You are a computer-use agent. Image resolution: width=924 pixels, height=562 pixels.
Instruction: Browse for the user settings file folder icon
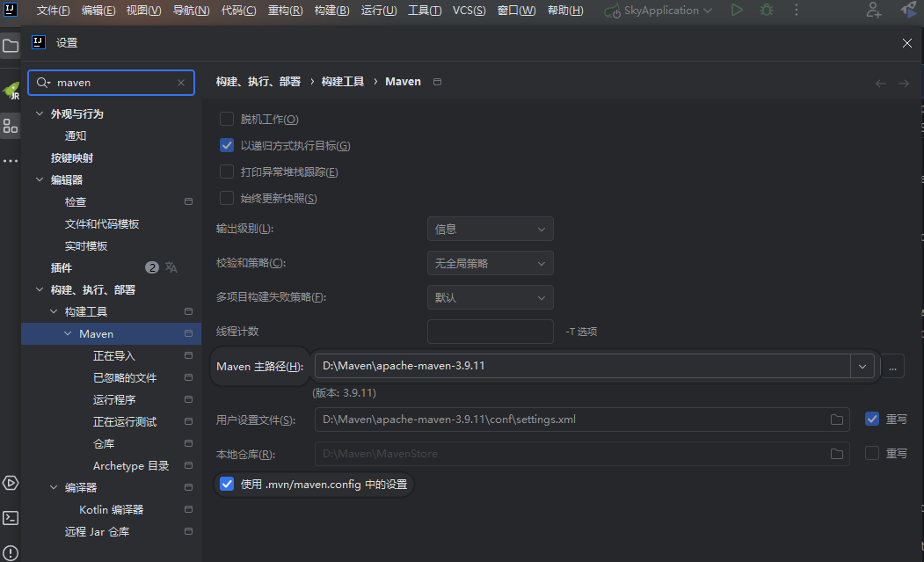(837, 420)
